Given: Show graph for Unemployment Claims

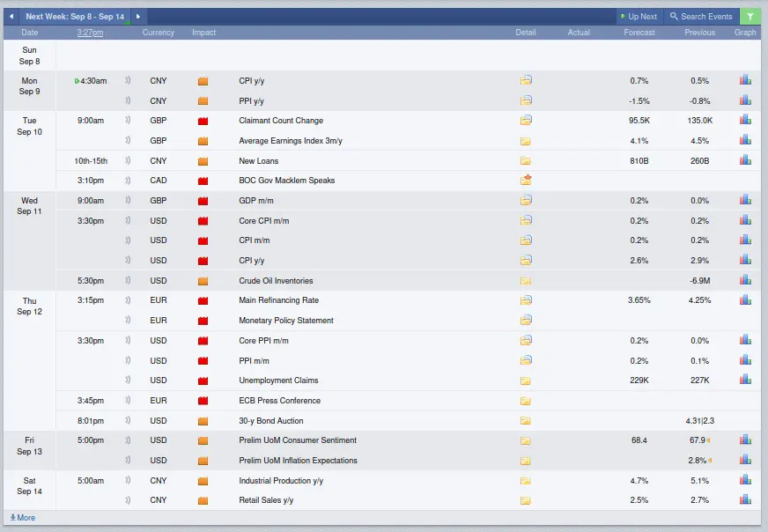Looking at the screenshot, I should 745,379.
